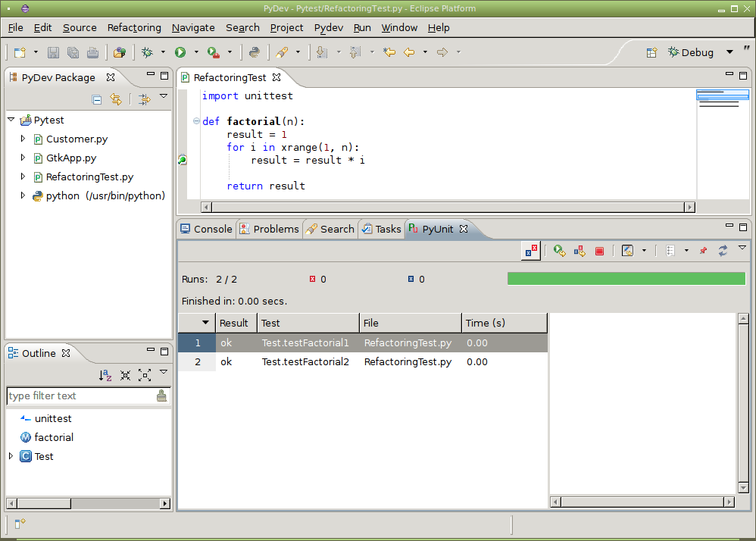Switch to the Search tab
Viewport: 756px width, 541px height.
click(x=331, y=229)
